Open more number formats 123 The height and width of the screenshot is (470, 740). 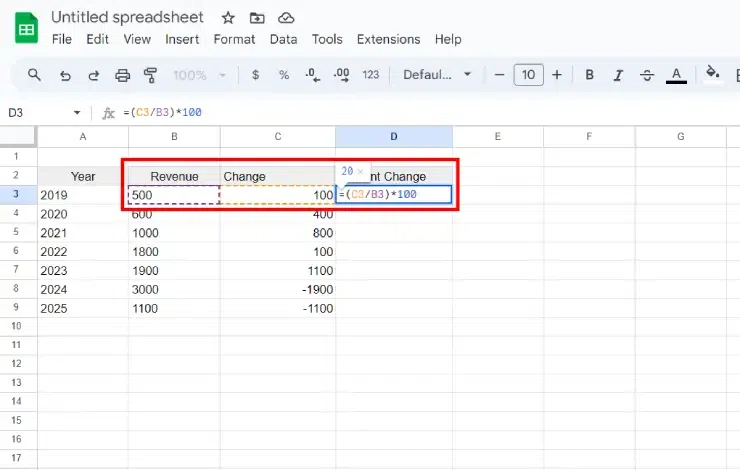pos(370,75)
